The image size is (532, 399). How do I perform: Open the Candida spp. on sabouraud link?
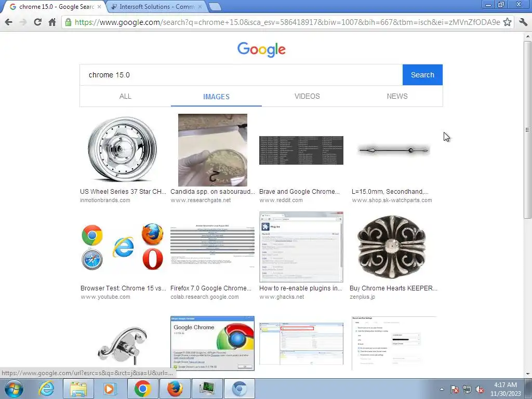(212, 192)
